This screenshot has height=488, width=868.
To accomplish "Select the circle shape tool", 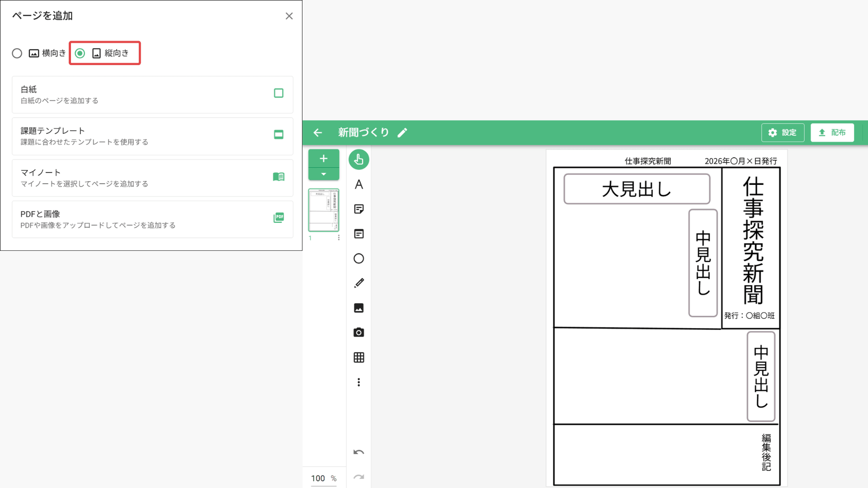I will click(359, 258).
